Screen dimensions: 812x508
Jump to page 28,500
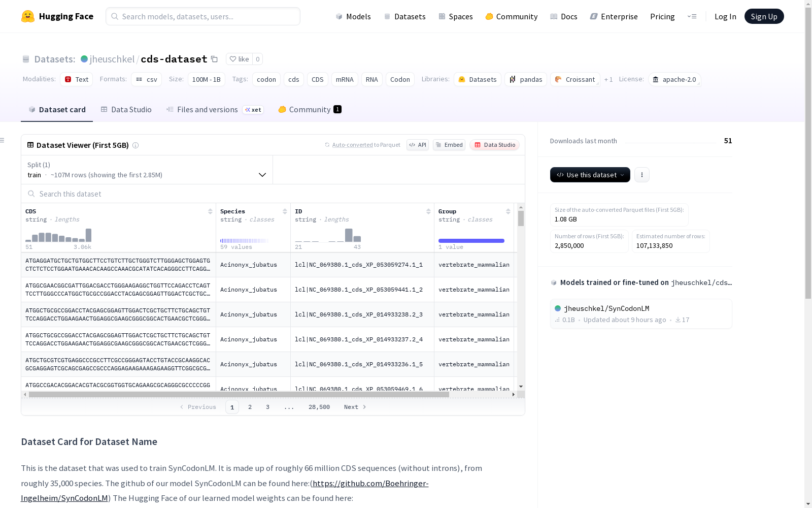point(319,407)
